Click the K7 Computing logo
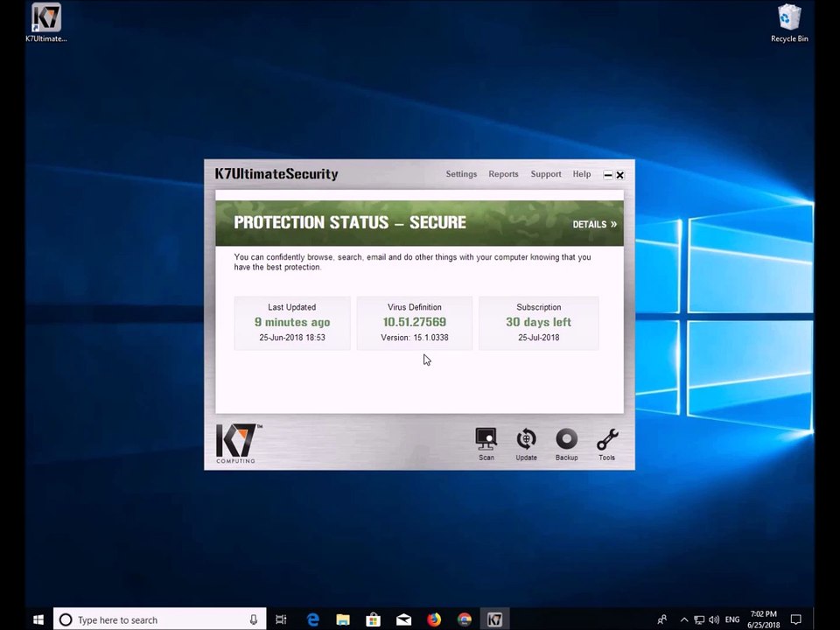Image resolution: width=840 pixels, height=630 pixels. [238, 444]
